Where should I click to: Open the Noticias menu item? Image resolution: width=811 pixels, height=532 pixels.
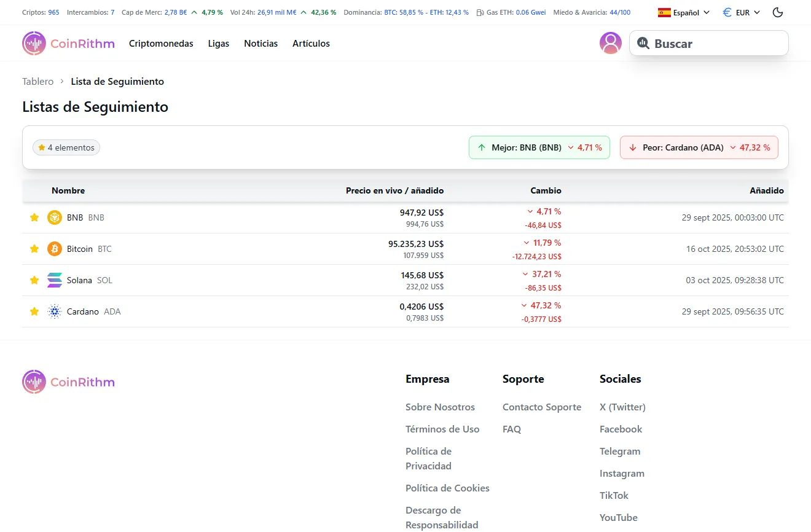click(261, 43)
